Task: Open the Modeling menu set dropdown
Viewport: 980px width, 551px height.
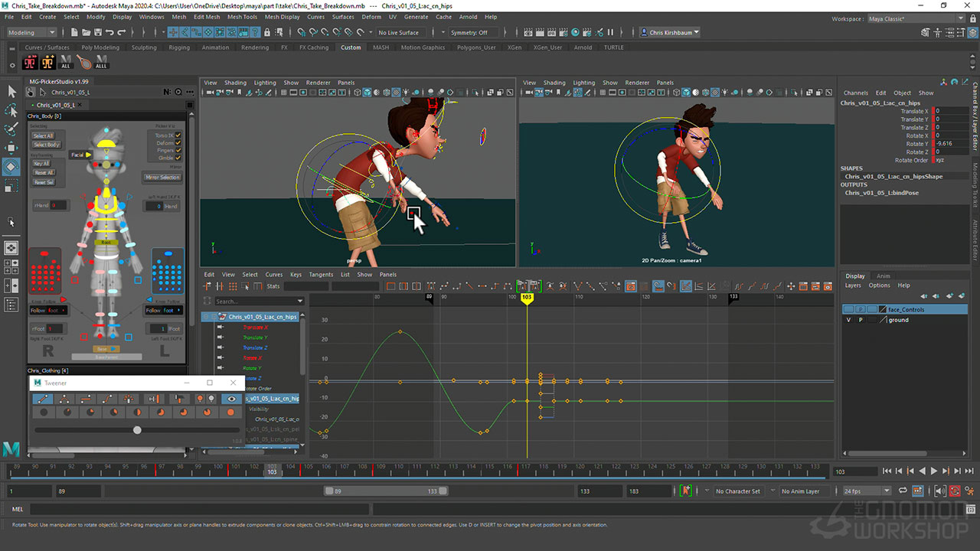Action: [31, 33]
